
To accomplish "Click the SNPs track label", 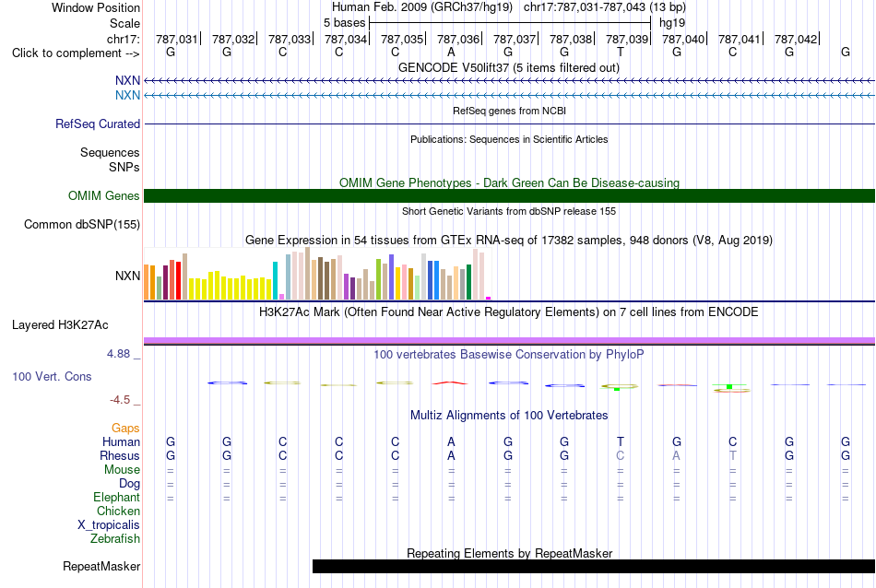I will [124, 167].
